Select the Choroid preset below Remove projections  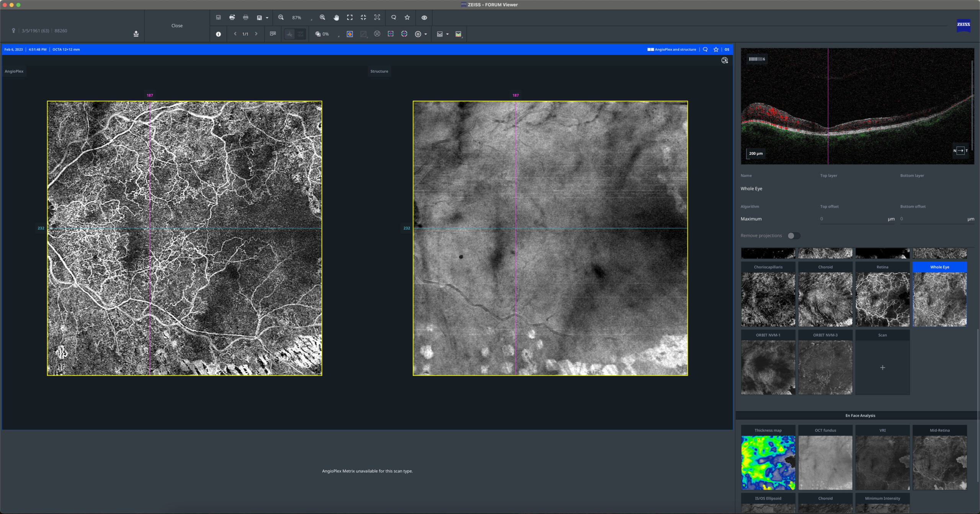pos(825,294)
